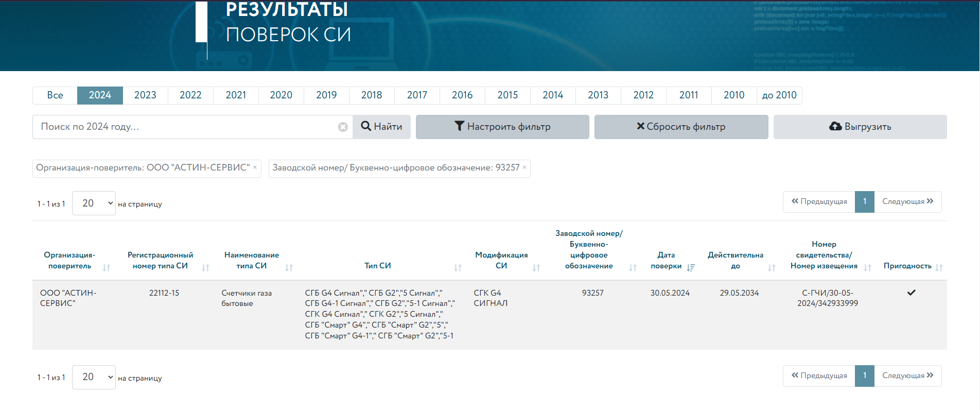980x410 pixels.
Task: Select the Все tab
Action: pyautogui.click(x=55, y=95)
